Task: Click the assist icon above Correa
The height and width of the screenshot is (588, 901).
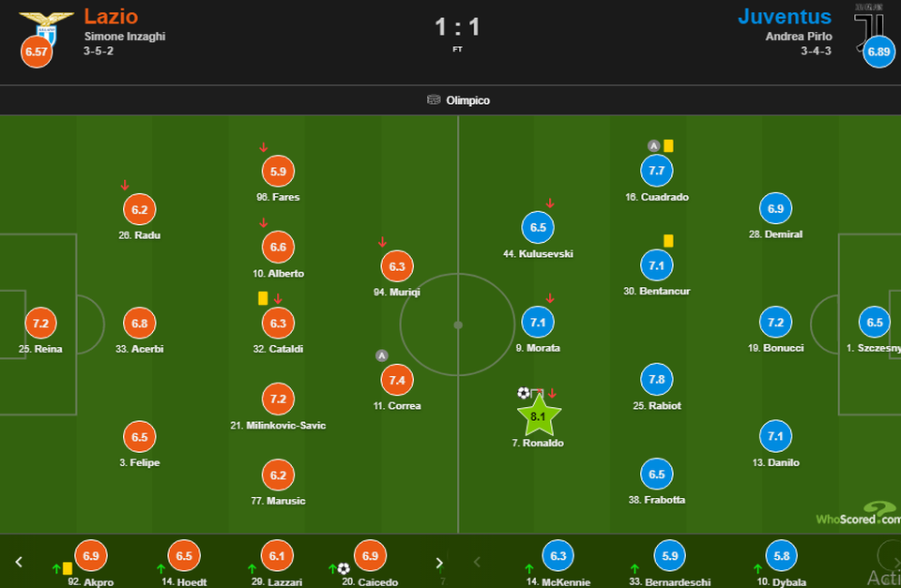Action: 381,355
